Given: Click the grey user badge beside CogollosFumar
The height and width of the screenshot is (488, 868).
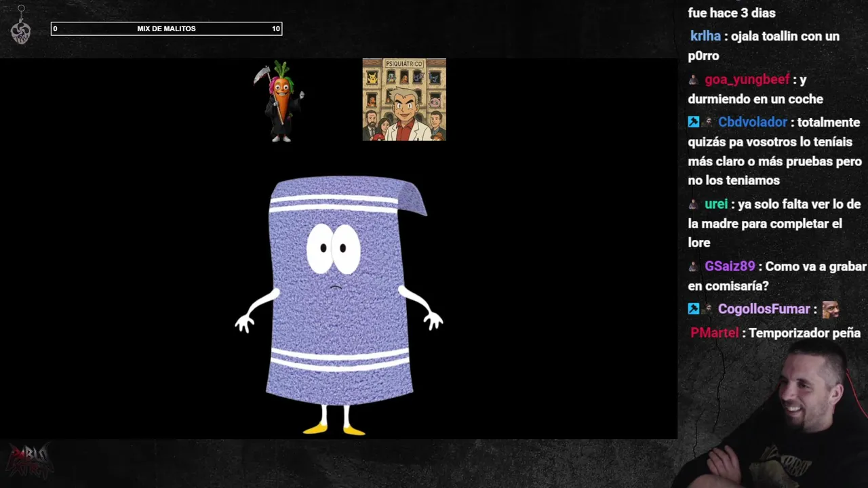Looking at the screenshot, I should click(x=707, y=309).
